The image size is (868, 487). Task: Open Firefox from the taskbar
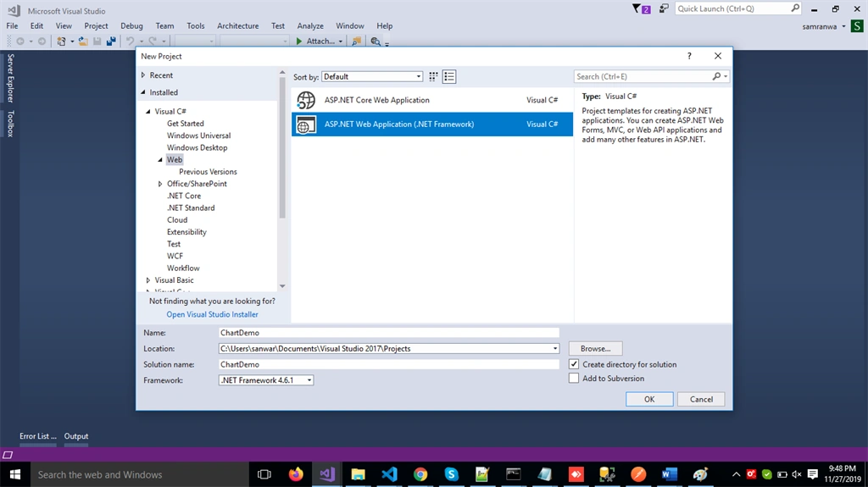pyautogui.click(x=296, y=474)
